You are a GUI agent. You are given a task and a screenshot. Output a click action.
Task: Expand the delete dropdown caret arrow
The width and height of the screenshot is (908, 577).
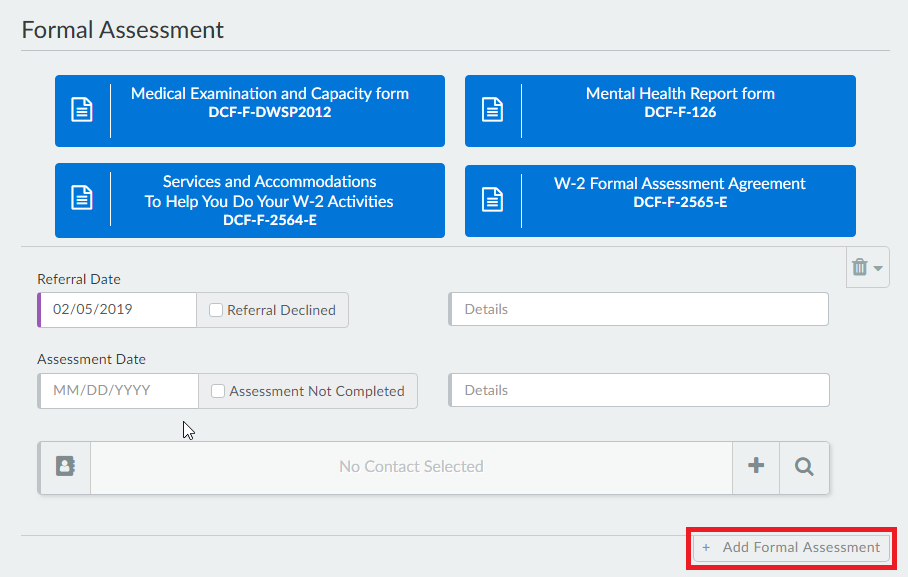[x=878, y=268]
